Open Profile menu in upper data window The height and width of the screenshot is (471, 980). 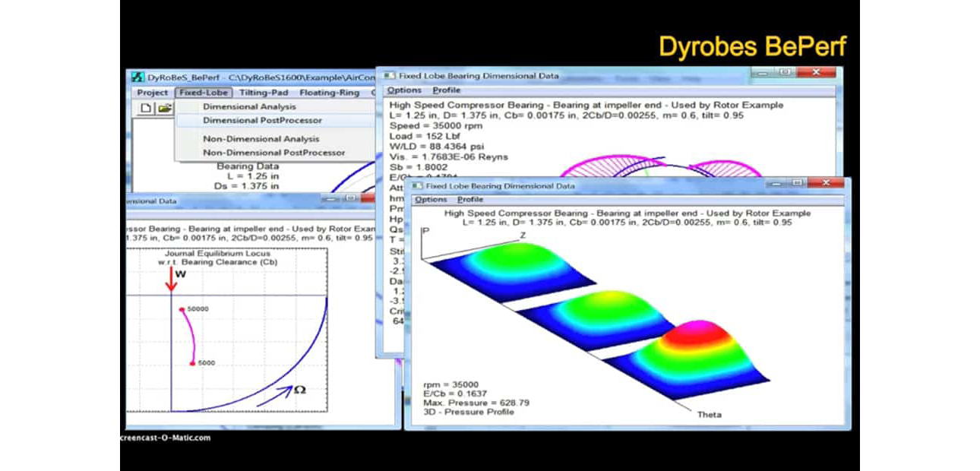[x=447, y=90]
